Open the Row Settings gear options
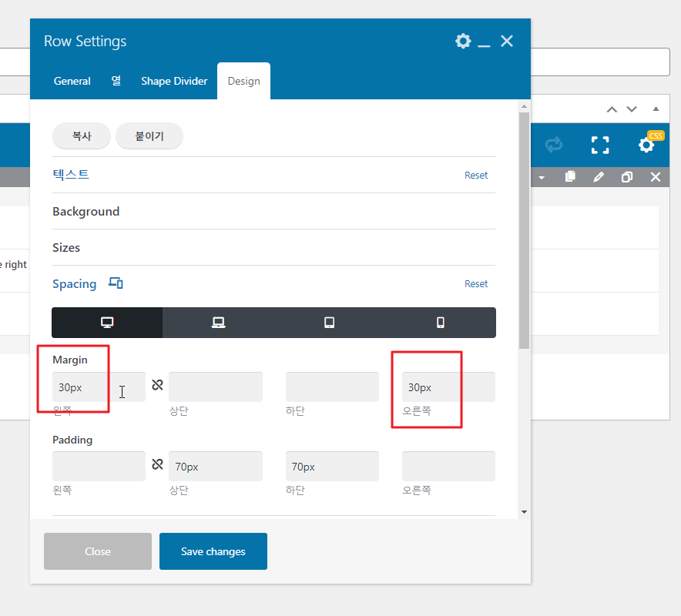The width and height of the screenshot is (681, 616). click(x=463, y=42)
